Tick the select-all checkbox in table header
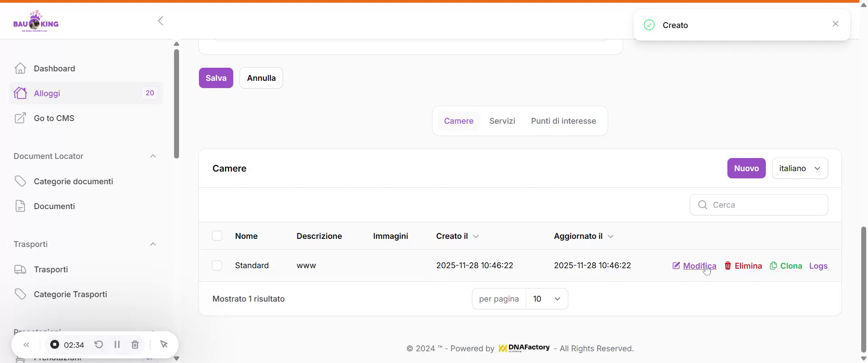868x363 pixels. [217, 236]
